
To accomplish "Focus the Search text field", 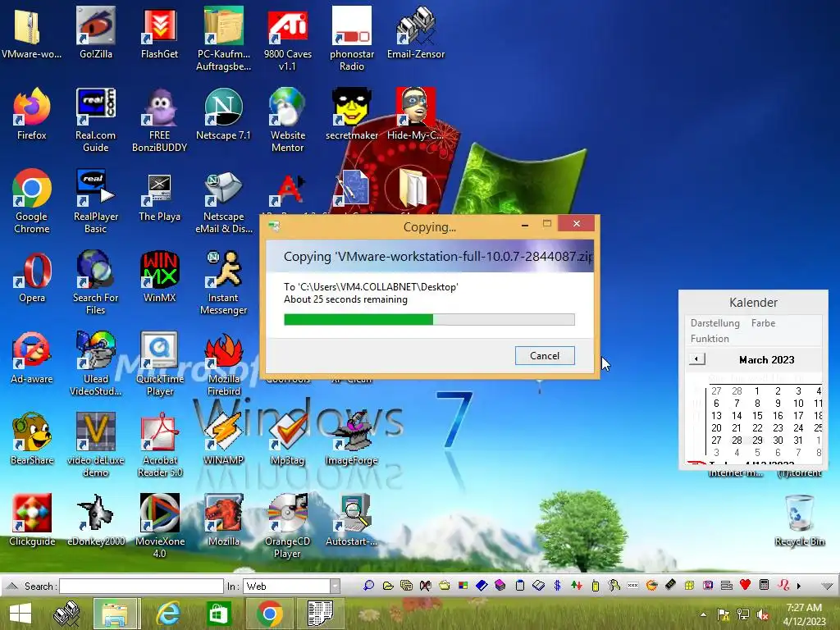I will [x=141, y=586].
